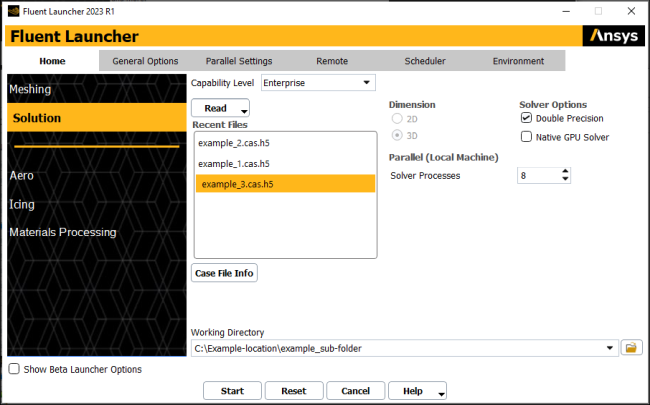Viewport: 650px width, 405px height.
Task: Choose Aero in the sidebar
Action: pyautogui.click(x=22, y=175)
